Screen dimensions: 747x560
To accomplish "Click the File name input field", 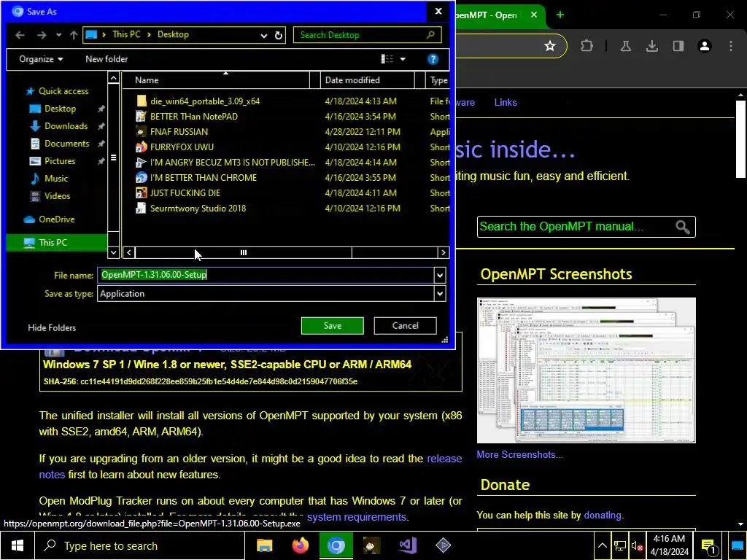I will 266,275.
